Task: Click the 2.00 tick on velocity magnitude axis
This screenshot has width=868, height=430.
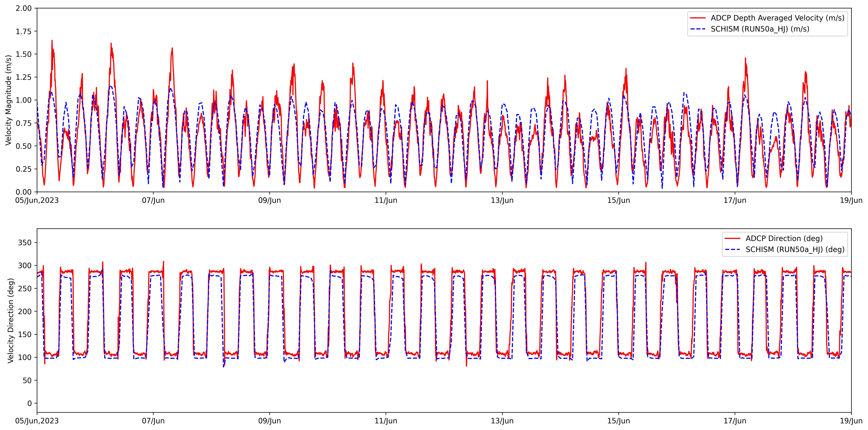Action: point(24,8)
